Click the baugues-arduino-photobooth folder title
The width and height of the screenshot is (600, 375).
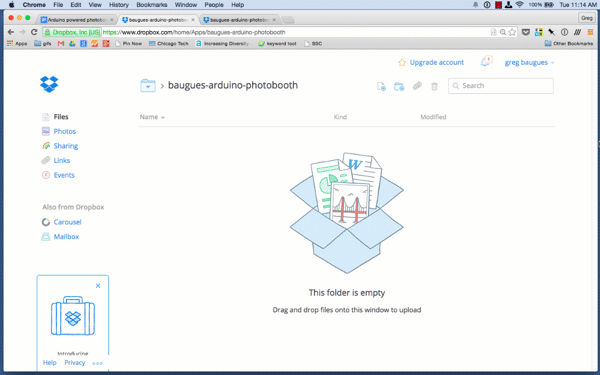[x=233, y=85]
